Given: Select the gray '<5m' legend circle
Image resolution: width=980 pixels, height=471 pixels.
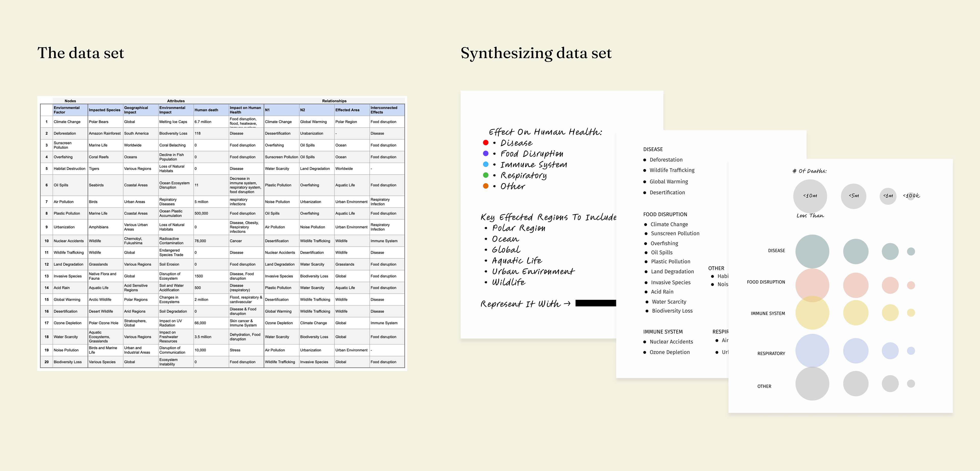Looking at the screenshot, I should [x=853, y=196].
